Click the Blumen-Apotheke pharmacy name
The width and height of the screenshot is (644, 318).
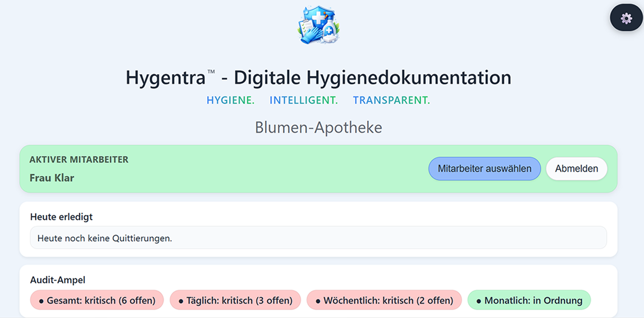pos(318,127)
